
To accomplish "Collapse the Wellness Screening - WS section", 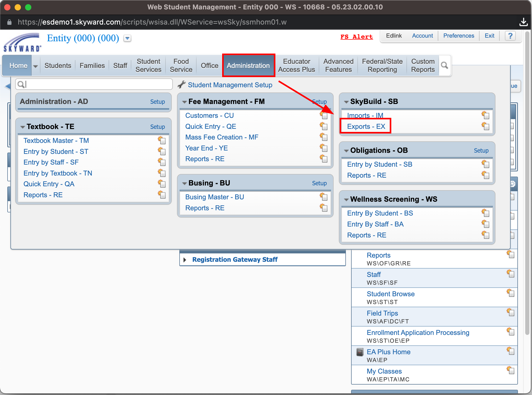I will point(346,200).
